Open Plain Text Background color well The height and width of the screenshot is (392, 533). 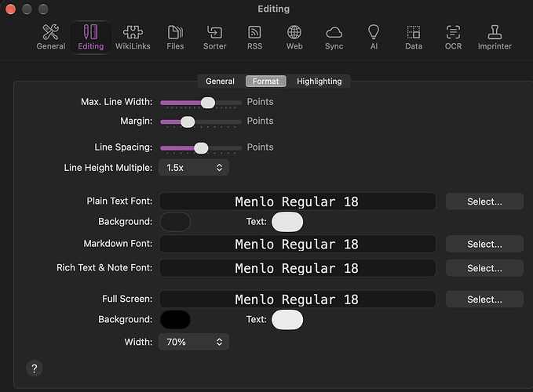pos(175,222)
